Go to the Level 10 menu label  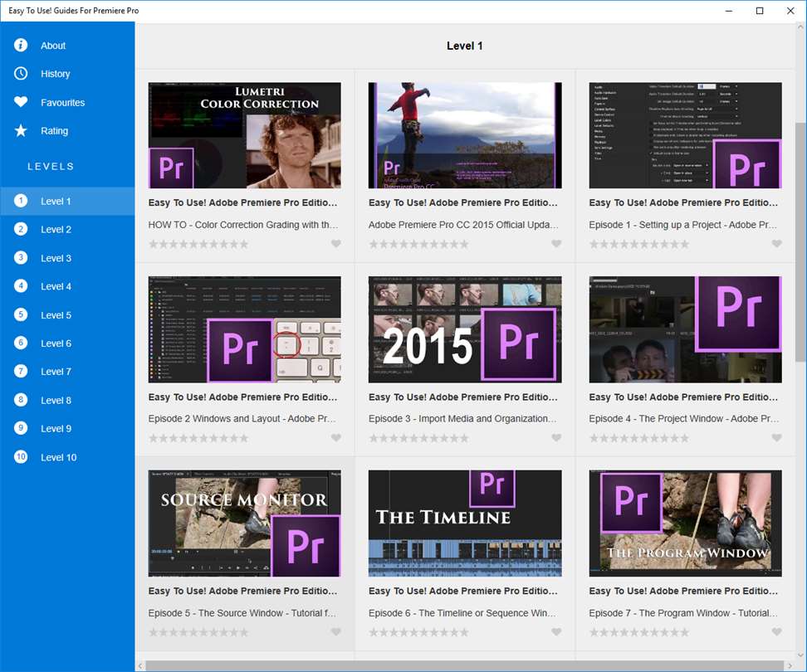[59, 458]
